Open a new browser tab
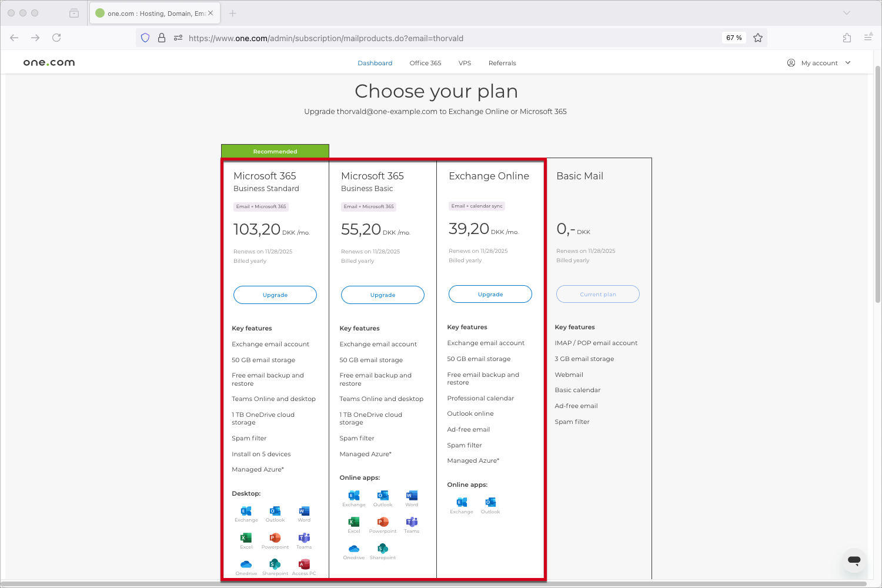882x588 pixels. [233, 13]
